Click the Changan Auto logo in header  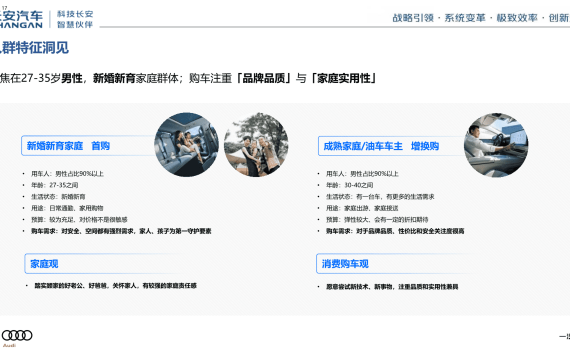coord(21,20)
